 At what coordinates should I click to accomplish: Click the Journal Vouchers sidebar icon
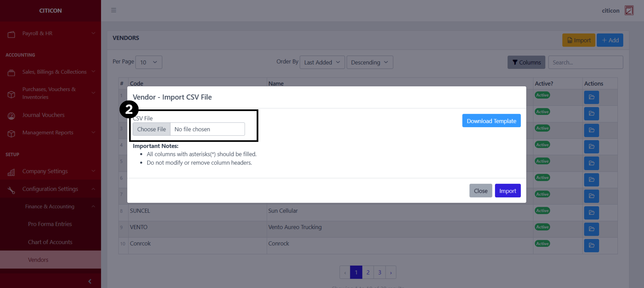11,116
